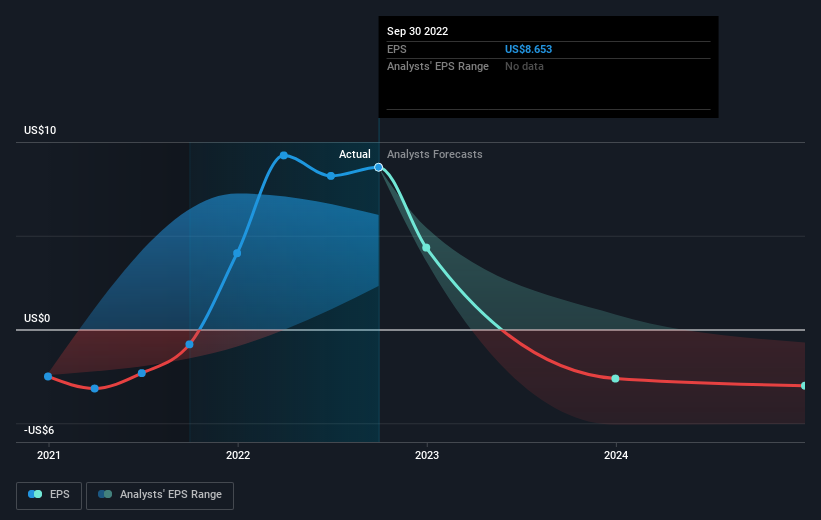The width and height of the screenshot is (821, 520).
Task: Click the forecast data point above 2023 label
Action: point(426,248)
